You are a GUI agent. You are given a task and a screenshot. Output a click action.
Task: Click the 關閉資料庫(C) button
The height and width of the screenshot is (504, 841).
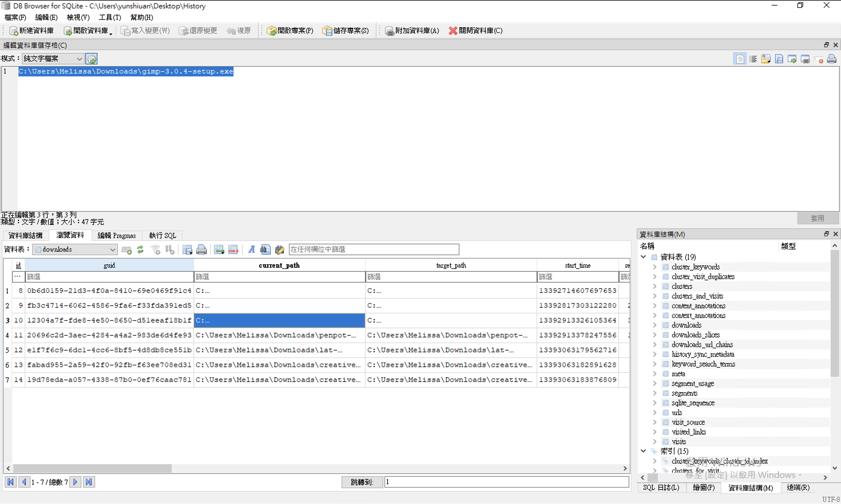coord(475,31)
